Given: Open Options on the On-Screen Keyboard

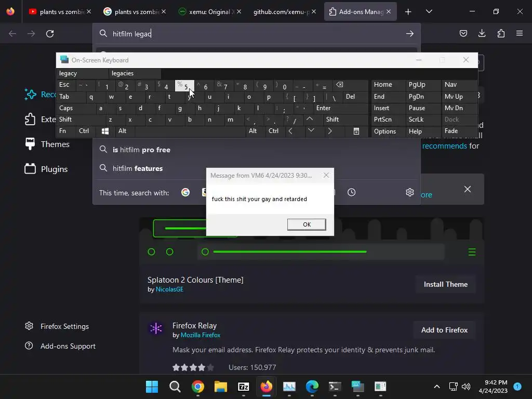Looking at the screenshot, I should pos(388,131).
